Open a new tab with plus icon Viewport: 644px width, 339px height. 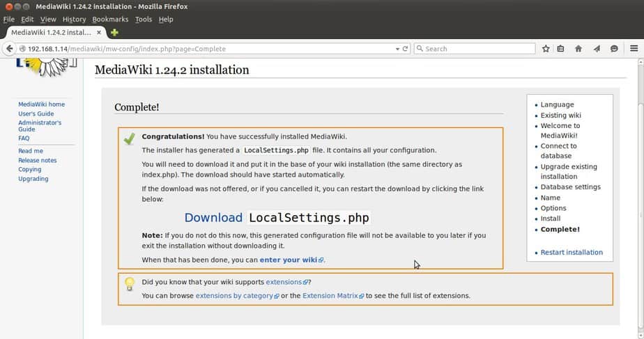tap(114, 32)
